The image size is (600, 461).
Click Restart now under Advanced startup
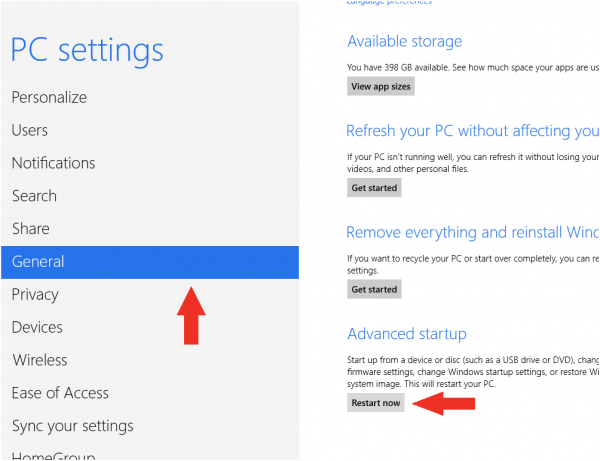pyautogui.click(x=376, y=403)
